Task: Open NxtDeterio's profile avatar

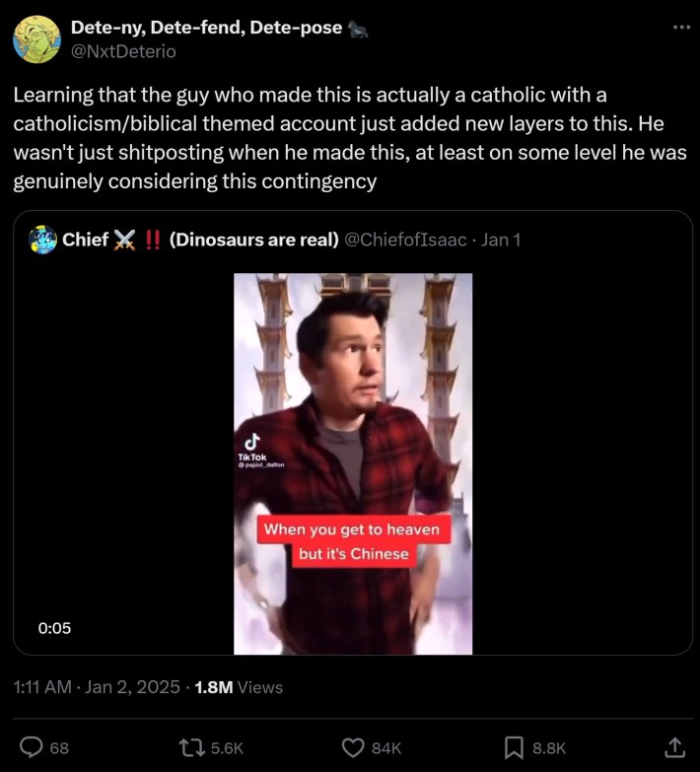Action: click(36, 39)
